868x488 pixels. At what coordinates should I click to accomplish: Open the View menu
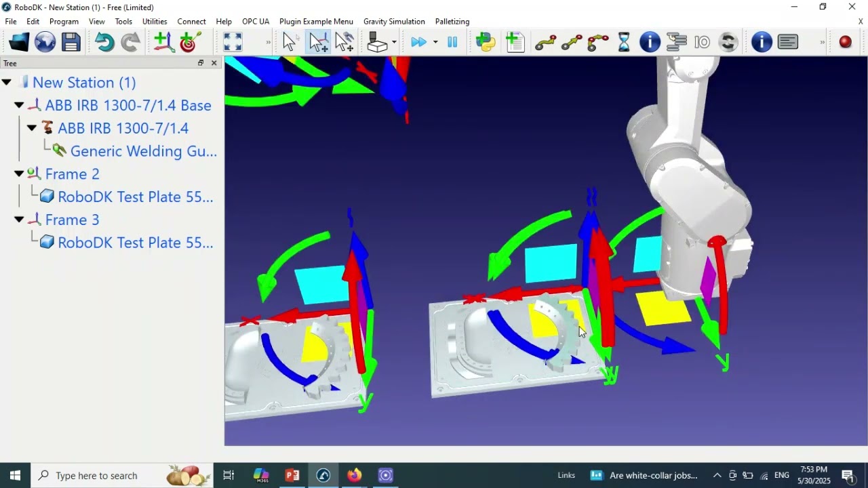point(97,21)
